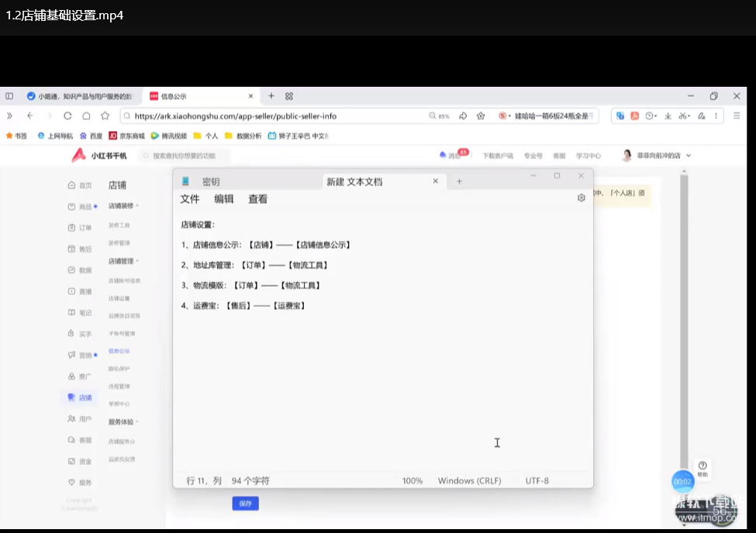Click the 帮助 help icon
The image size is (756, 533).
click(702, 468)
